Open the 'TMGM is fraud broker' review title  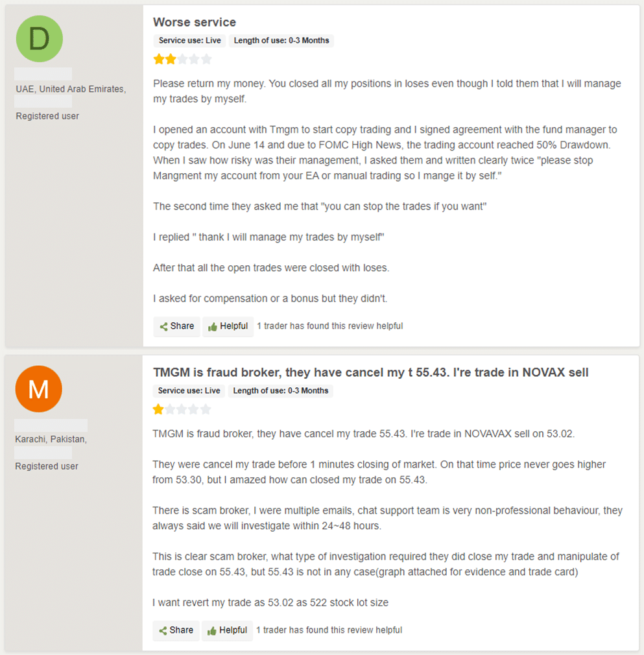tap(370, 373)
